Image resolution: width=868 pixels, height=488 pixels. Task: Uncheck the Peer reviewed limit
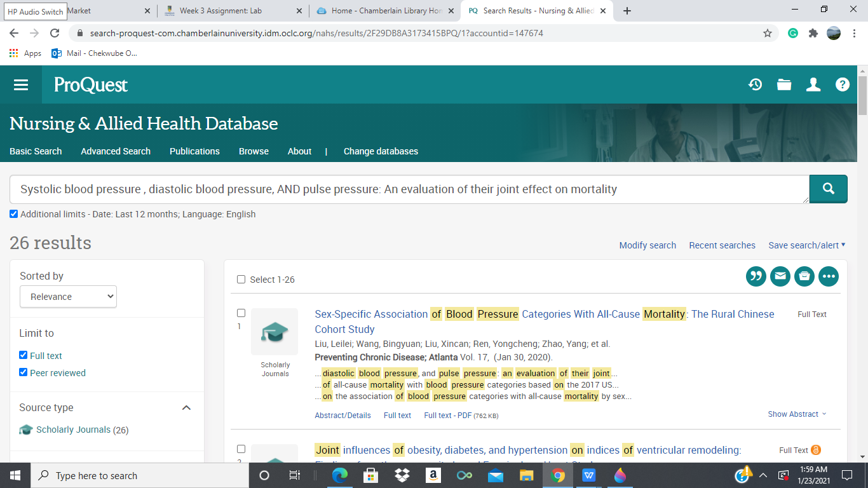[24, 372]
